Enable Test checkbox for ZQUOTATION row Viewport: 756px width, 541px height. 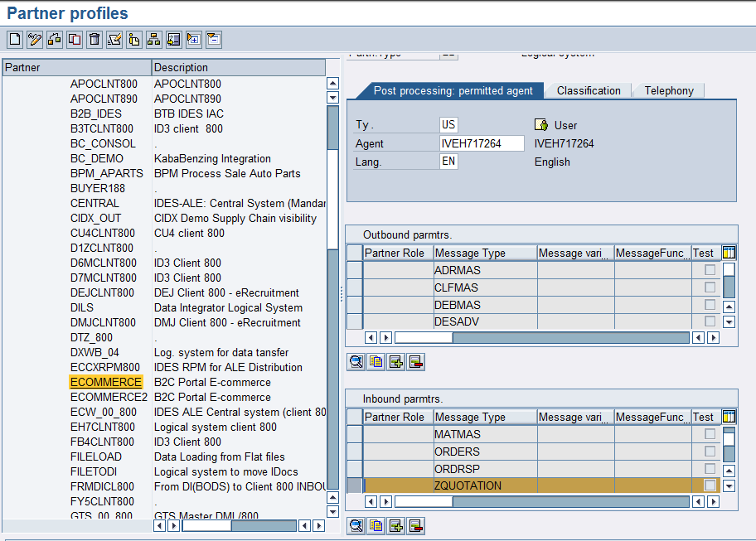[710, 485]
